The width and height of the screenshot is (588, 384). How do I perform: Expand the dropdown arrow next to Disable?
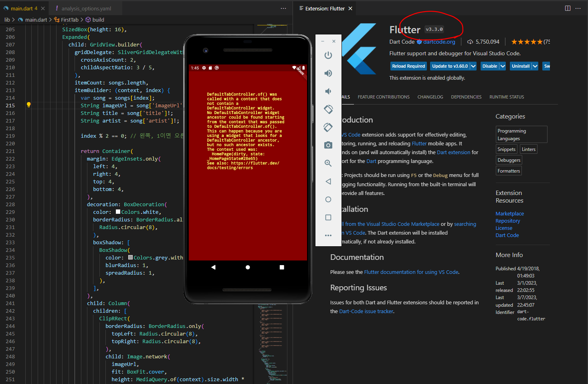click(x=503, y=66)
